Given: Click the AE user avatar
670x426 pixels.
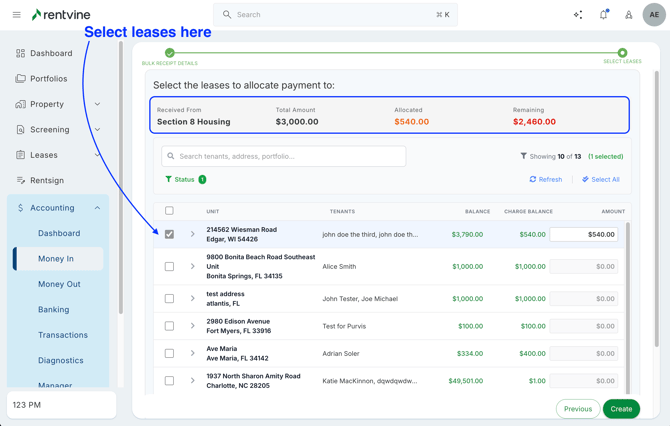Looking at the screenshot, I should [x=653, y=15].
